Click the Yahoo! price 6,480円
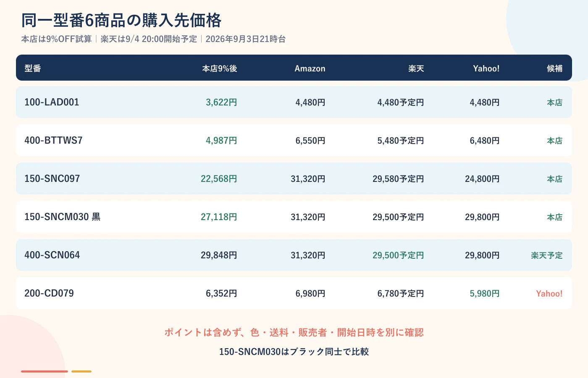This screenshot has height=378, width=588. [485, 141]
